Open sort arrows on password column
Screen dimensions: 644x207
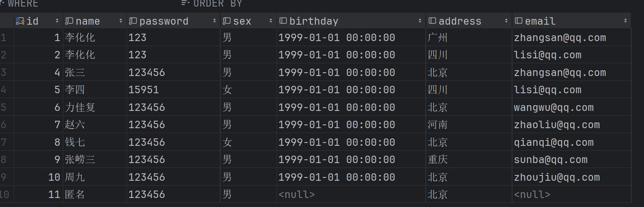[x=214, y=21]
